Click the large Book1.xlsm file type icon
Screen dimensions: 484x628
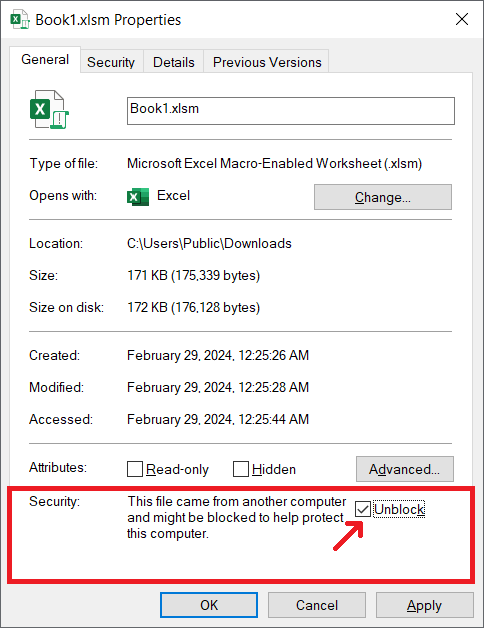click(49, 109)
